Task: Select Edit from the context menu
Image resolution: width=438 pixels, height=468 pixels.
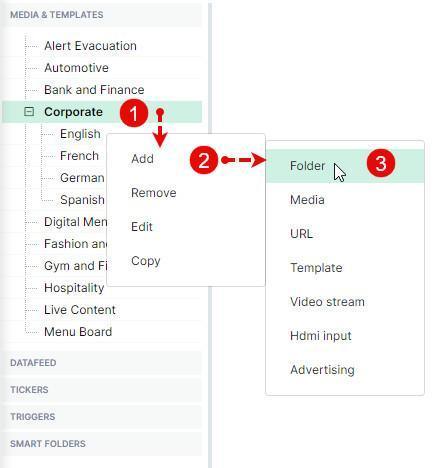Action: tap(142, 227)
